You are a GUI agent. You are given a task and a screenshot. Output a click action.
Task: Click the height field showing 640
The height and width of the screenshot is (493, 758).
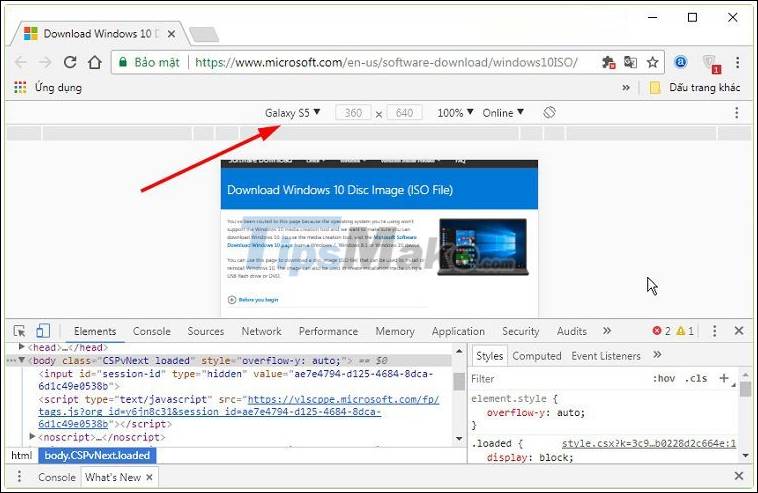[404, 113]
